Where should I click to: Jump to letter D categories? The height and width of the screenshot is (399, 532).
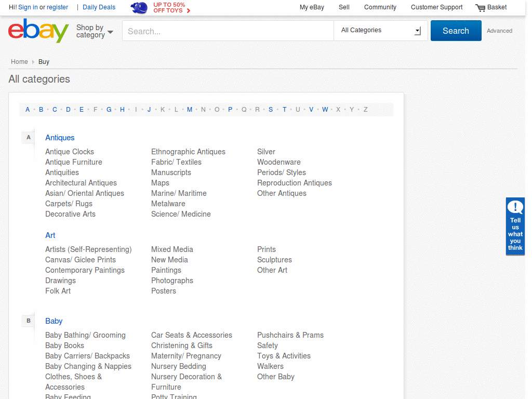click(x=68, y=109)
